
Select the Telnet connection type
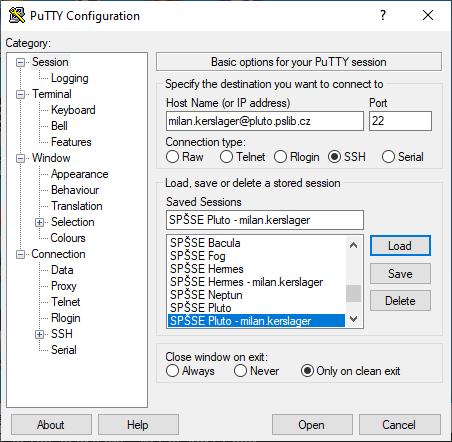coord(226,157)
